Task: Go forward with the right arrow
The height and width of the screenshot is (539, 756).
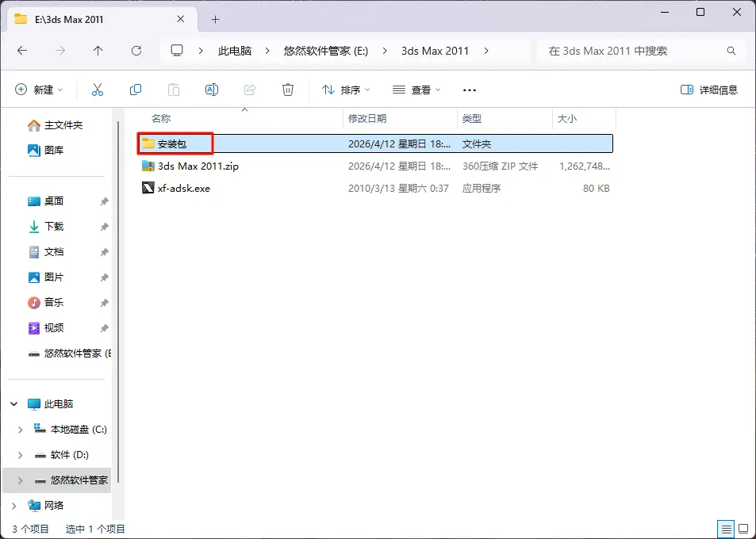Action: [60, 51]
